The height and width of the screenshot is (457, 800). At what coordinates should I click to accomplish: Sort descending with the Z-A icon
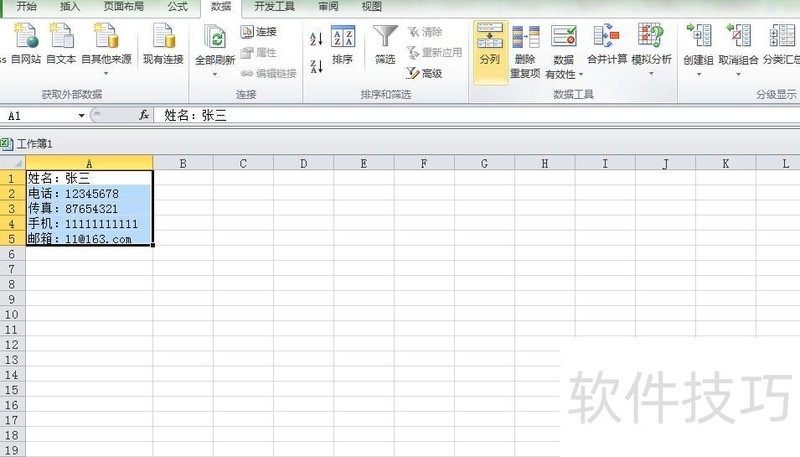(316, 66)
